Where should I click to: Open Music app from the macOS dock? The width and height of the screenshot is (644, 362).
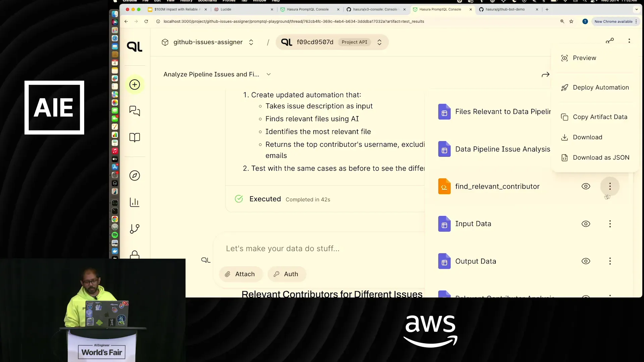click(x=115, y=151)
